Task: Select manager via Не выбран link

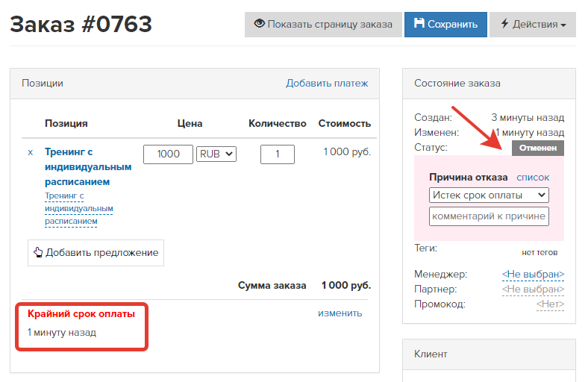Action: click(533, 274)
